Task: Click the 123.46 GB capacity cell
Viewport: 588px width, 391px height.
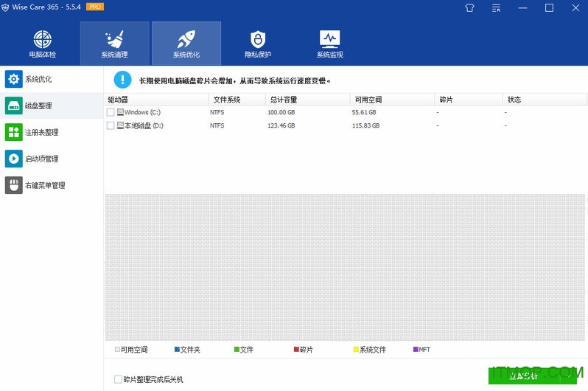Action: (281, 125)
